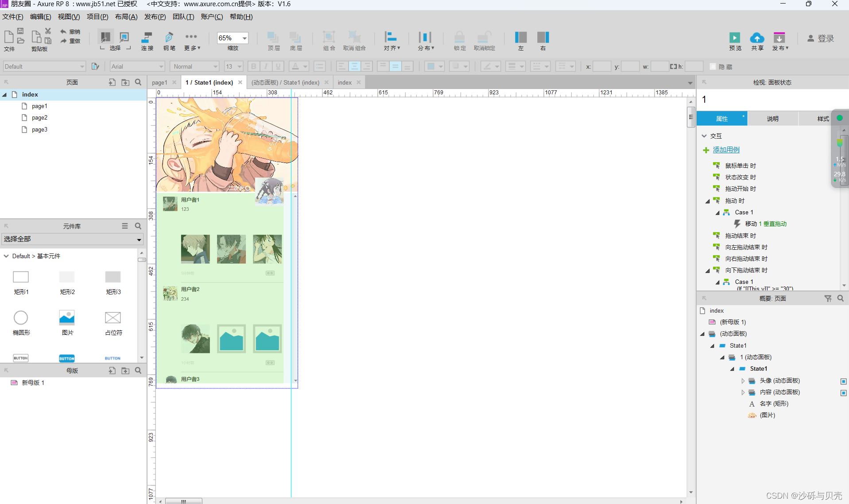Screen dimensions: 849x504
Task: Click the Redo (重做) arrow
Action: 63,41
